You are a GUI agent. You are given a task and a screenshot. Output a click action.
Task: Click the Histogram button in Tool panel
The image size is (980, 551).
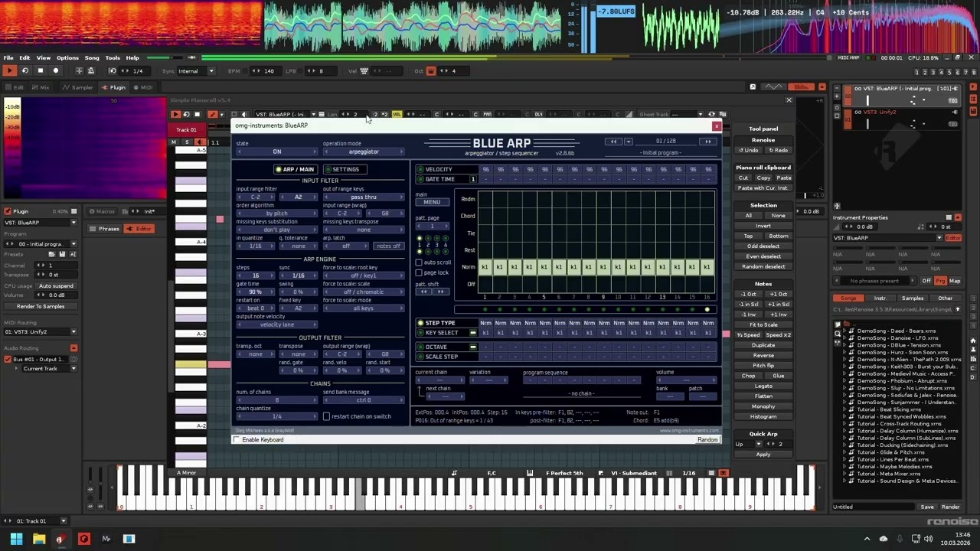[763, 417]
